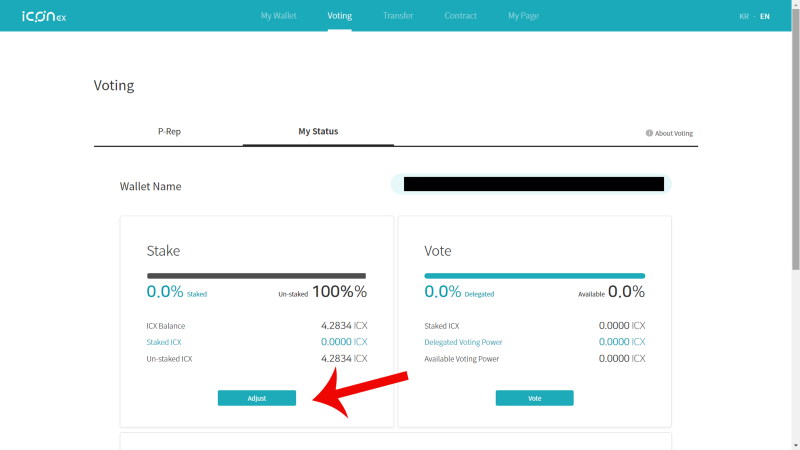Select the Voting menu item
Viewport: 800px width, 450px height.
[x=339, y=16]
